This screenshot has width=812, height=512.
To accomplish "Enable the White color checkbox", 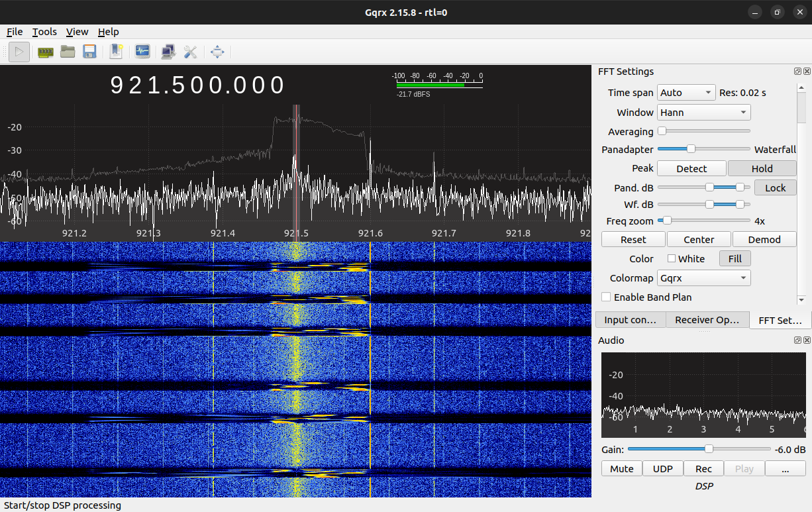I will (x=672, y=259).
